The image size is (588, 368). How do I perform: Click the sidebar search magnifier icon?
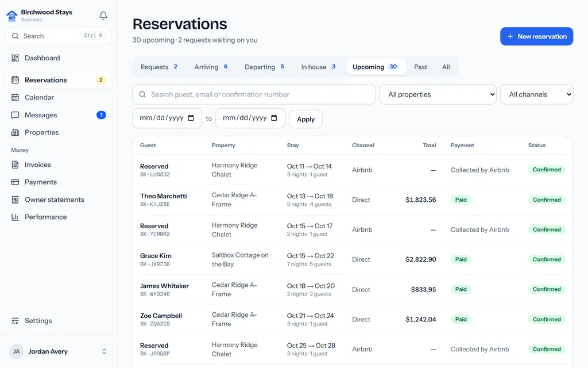(x=15, y=36)
